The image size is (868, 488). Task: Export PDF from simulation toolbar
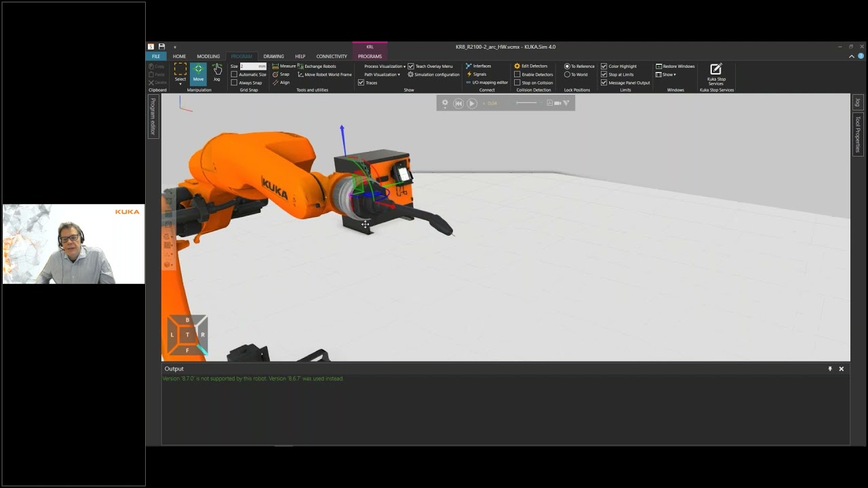[549, 103]
